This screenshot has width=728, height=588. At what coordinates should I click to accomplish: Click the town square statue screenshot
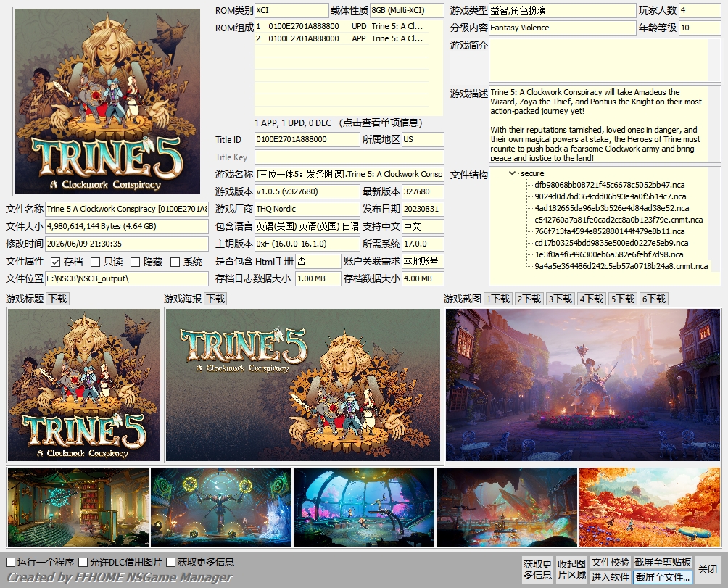583,385
